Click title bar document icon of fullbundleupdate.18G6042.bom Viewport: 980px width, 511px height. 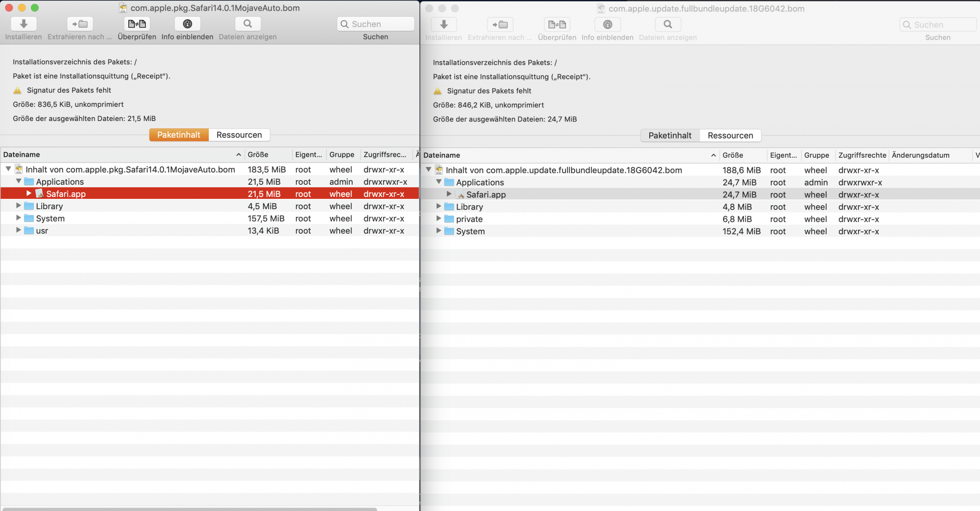point(601,8)
